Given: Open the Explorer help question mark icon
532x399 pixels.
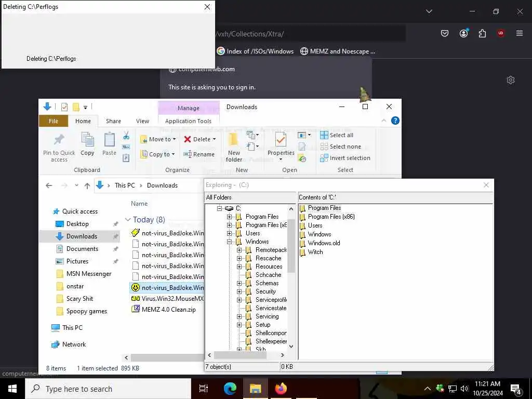Looking at the screenshot, I should (x=395, y=121).
